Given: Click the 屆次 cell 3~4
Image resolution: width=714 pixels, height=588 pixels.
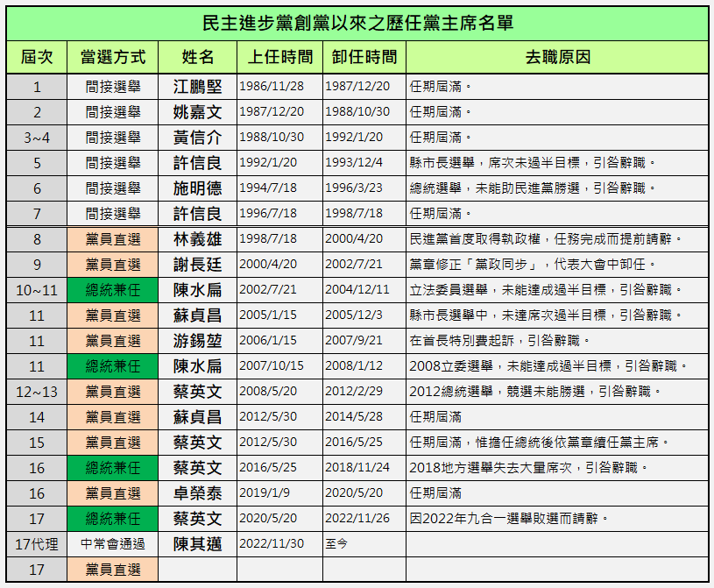Looking at the screenshot, I should (x=37, y=138).
